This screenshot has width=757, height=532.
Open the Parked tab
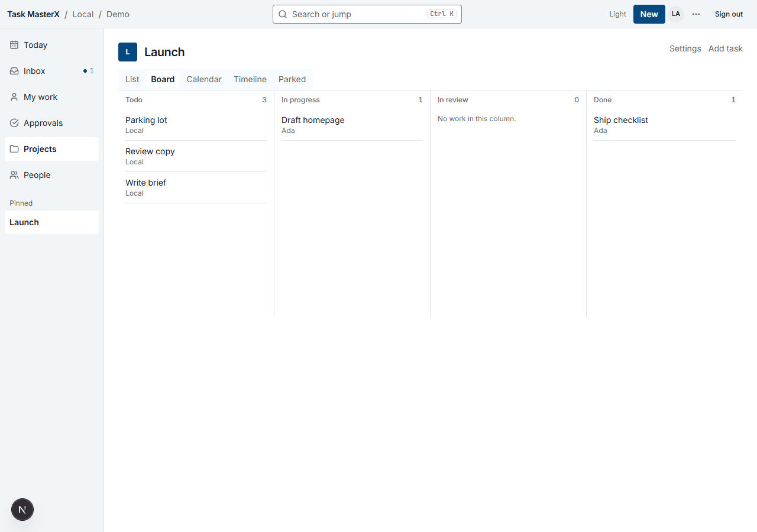[x=292, y=79]
